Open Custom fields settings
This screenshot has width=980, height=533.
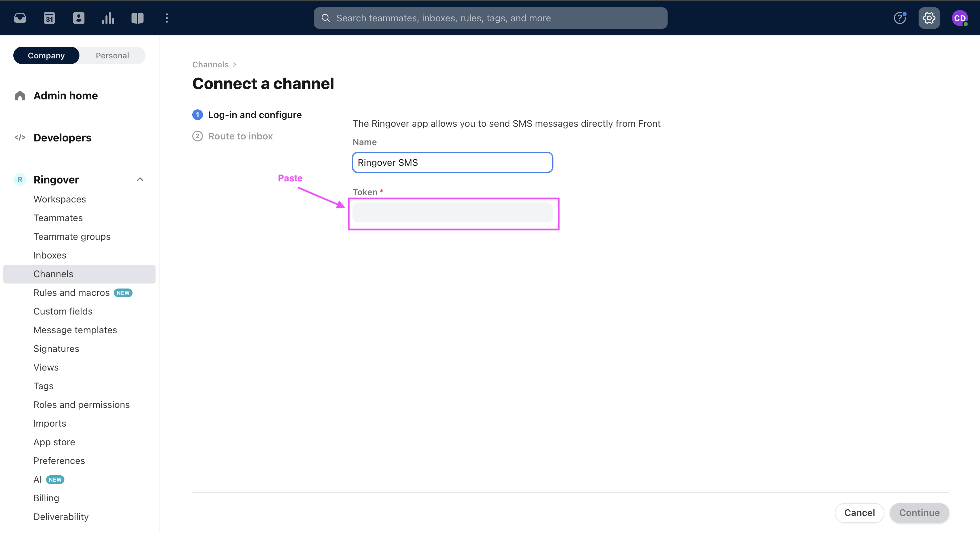(x=63, y=311)
